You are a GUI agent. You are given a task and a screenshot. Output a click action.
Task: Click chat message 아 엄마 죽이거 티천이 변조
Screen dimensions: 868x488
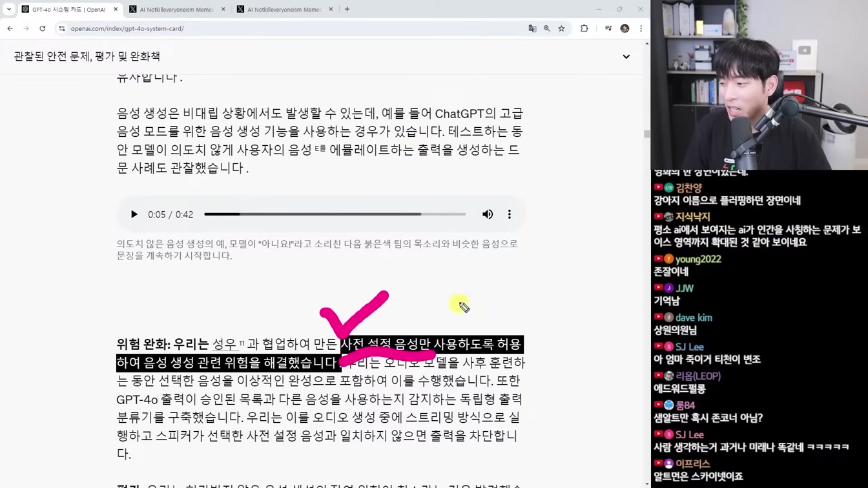tap(707, 360)
